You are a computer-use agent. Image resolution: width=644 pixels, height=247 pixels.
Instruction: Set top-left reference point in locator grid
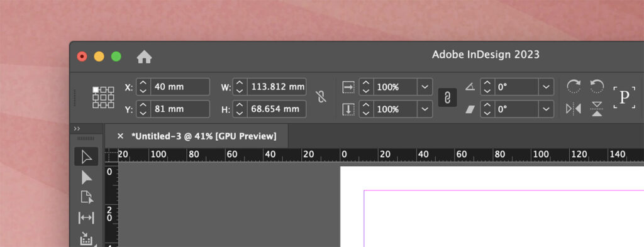96,89
